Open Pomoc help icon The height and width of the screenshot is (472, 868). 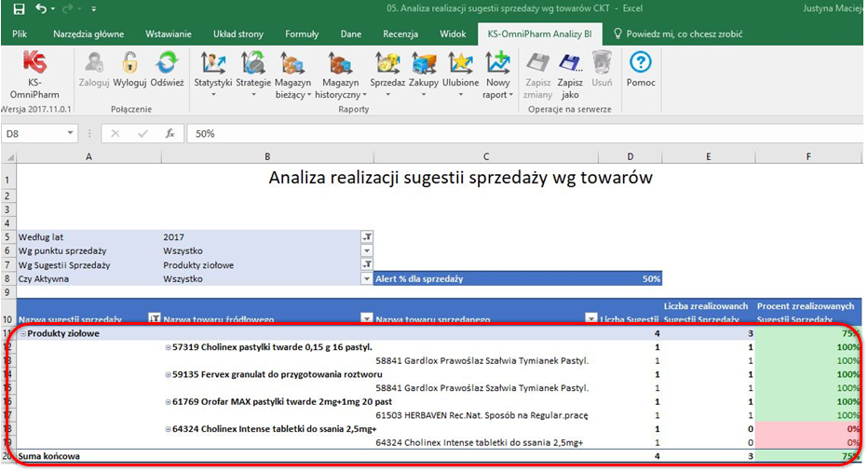[x=641, y=62]
